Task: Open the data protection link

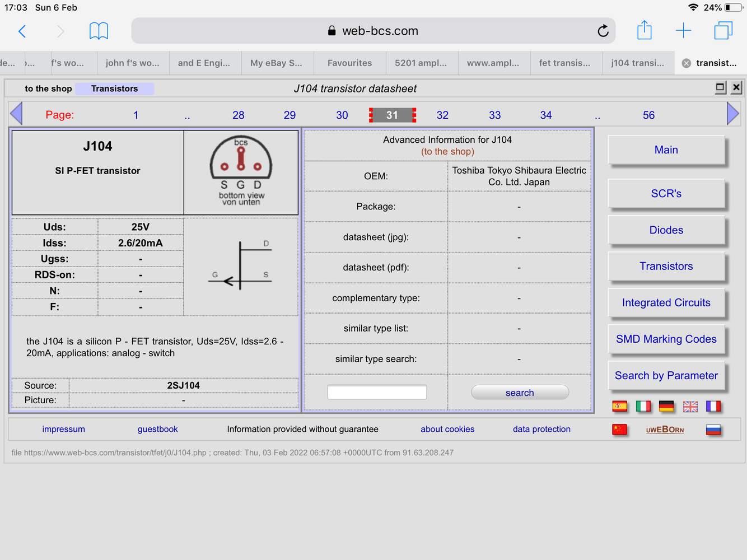Action: (541, 429)
